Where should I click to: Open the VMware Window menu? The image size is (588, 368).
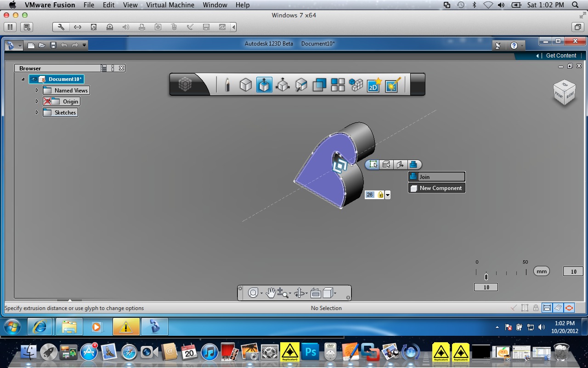(x=215, y=5)
